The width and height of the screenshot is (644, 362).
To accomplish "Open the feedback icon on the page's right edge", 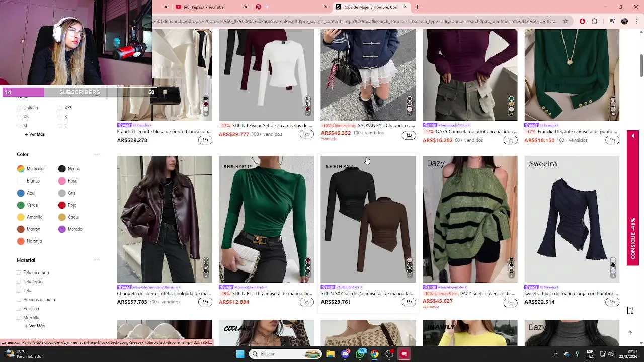I will point(630,311).
